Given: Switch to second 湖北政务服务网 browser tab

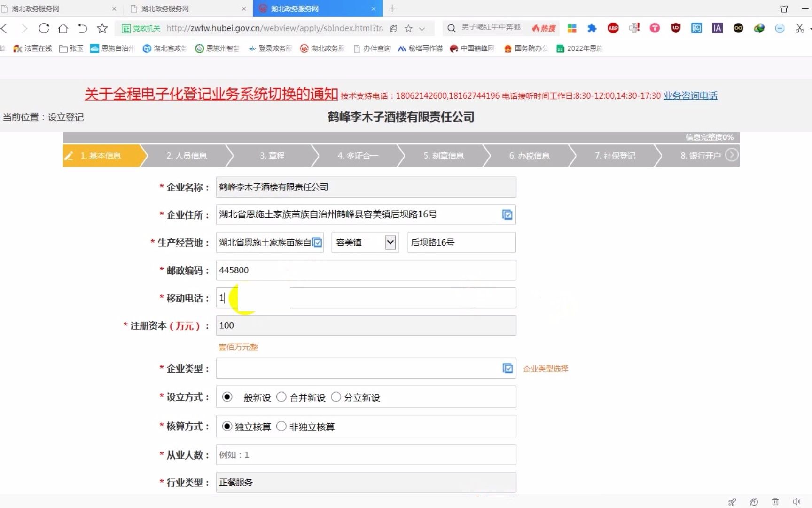Looking at the screenshot, I should click(x=188, y=8).
